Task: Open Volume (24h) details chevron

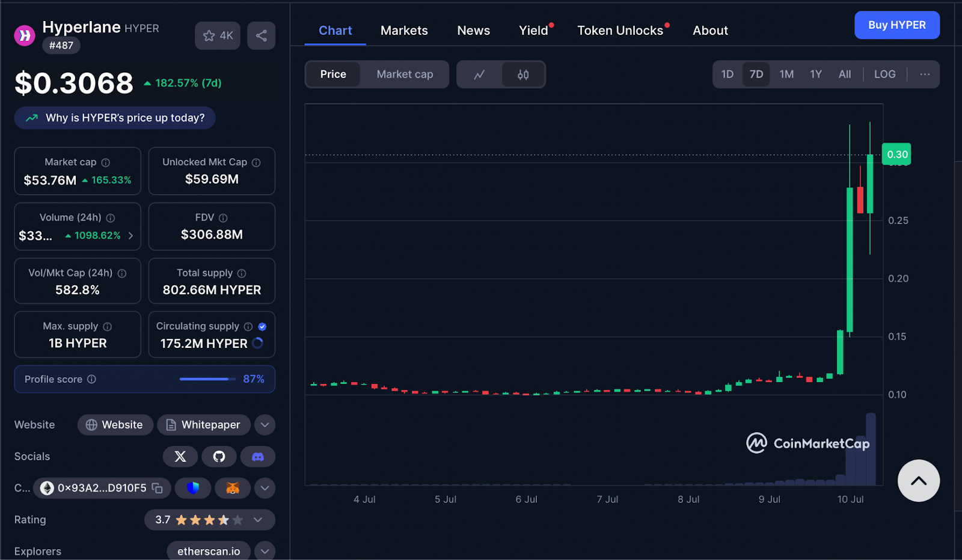Action: pos(130,236)
